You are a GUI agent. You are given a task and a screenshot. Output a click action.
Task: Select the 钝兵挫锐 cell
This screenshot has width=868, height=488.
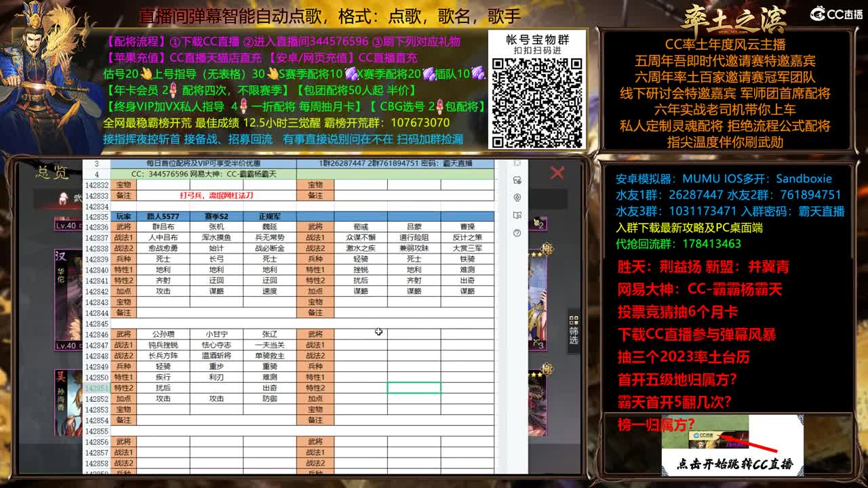tap(163, 345)
